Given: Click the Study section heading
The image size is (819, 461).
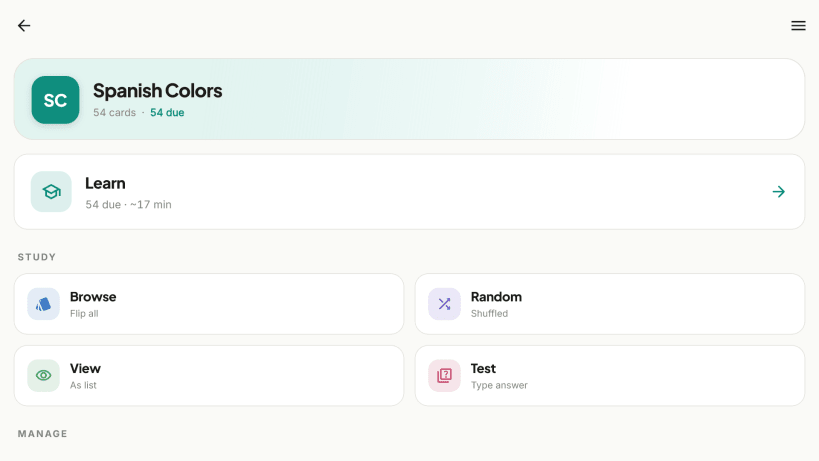Looking at the screenshot, I should pos(37,257).
